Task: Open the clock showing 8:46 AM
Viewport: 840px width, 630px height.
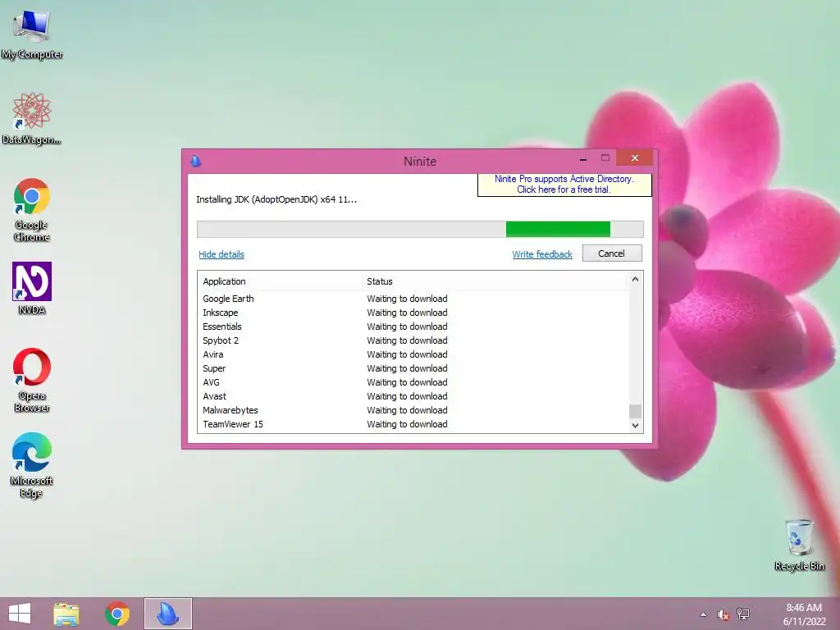Action: pos(804,614)
